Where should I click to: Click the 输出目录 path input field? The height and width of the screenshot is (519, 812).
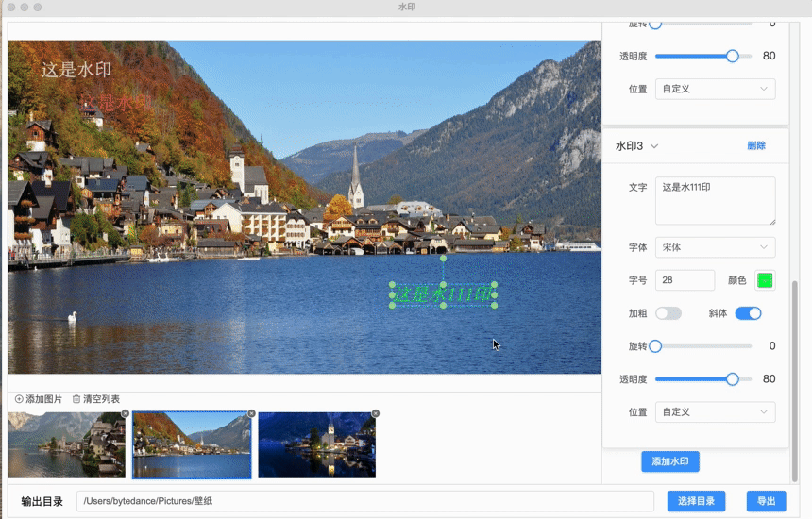click(x=365, y=501)
